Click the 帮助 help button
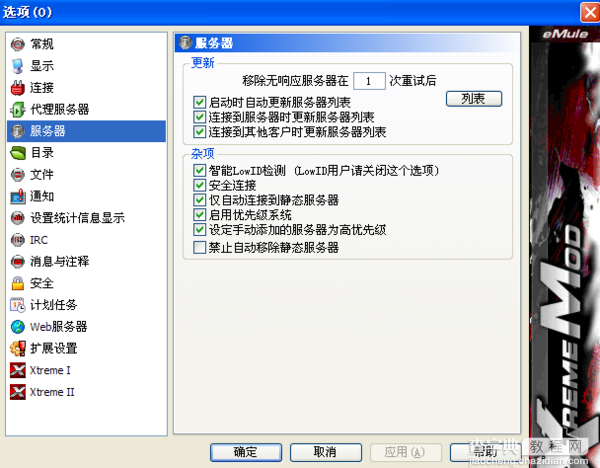This screenshot has height=468, width=600. point(486,452)
